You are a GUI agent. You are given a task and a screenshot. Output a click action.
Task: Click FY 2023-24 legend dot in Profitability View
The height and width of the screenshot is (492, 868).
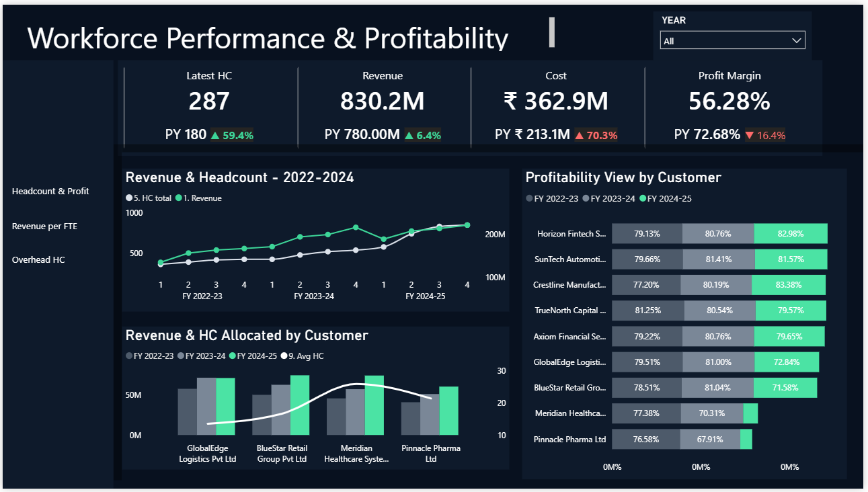coord(586,199)
